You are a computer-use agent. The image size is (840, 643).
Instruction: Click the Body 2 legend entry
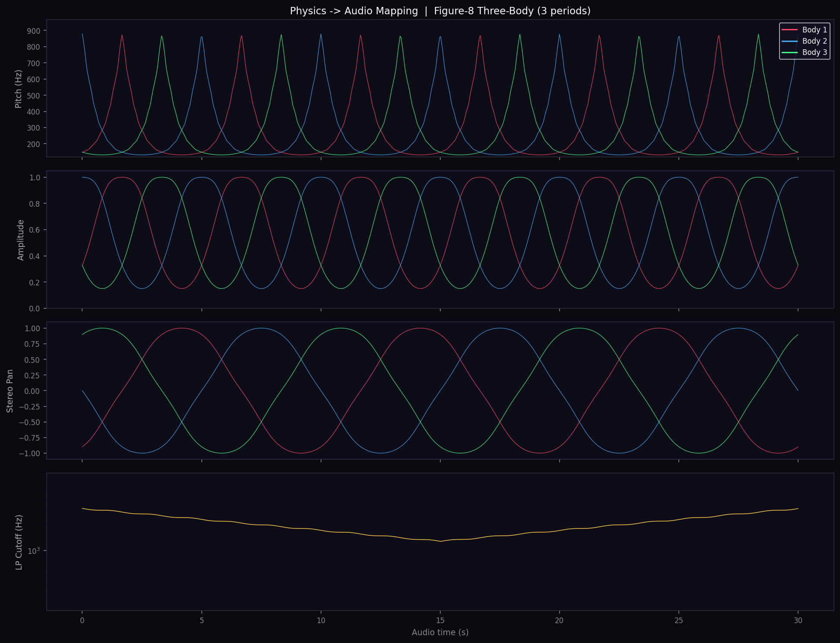(805, 41)
